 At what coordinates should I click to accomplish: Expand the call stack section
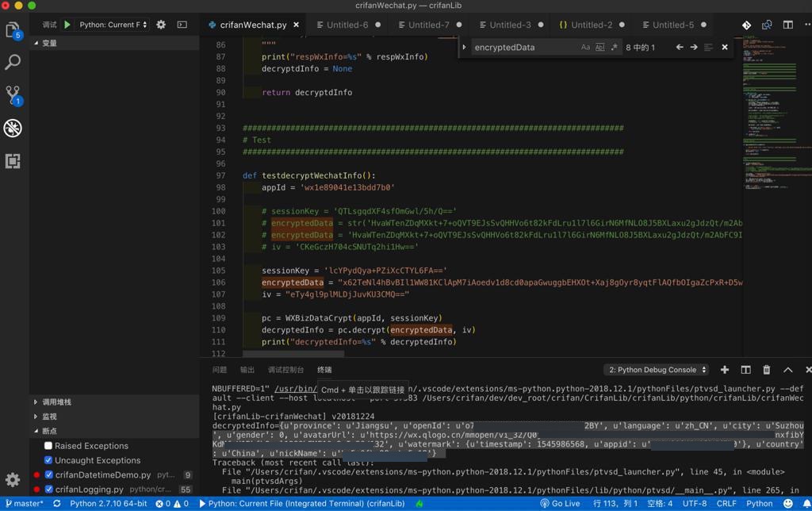click(x=56, y=402)
